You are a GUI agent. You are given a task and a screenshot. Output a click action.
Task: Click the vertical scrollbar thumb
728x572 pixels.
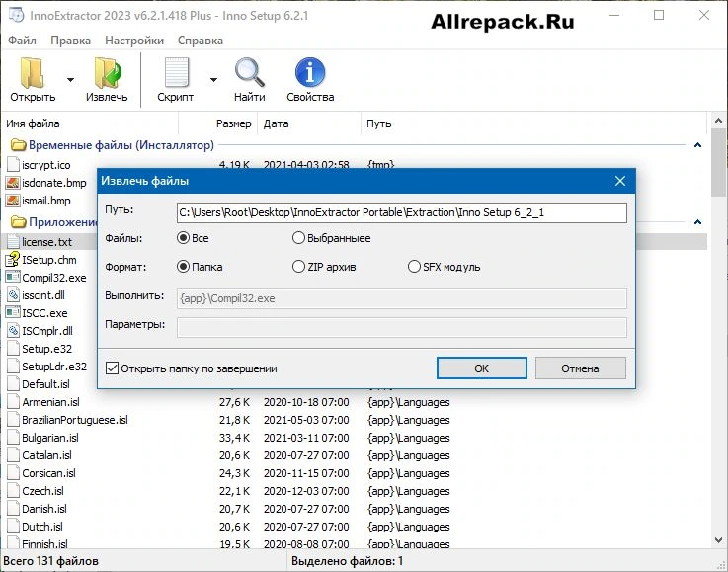(x=718, y=163)
